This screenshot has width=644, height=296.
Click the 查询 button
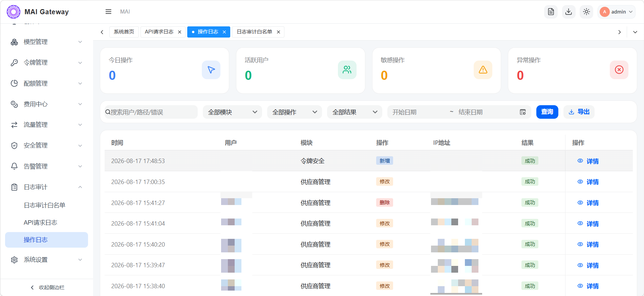[x=547, y=112]
